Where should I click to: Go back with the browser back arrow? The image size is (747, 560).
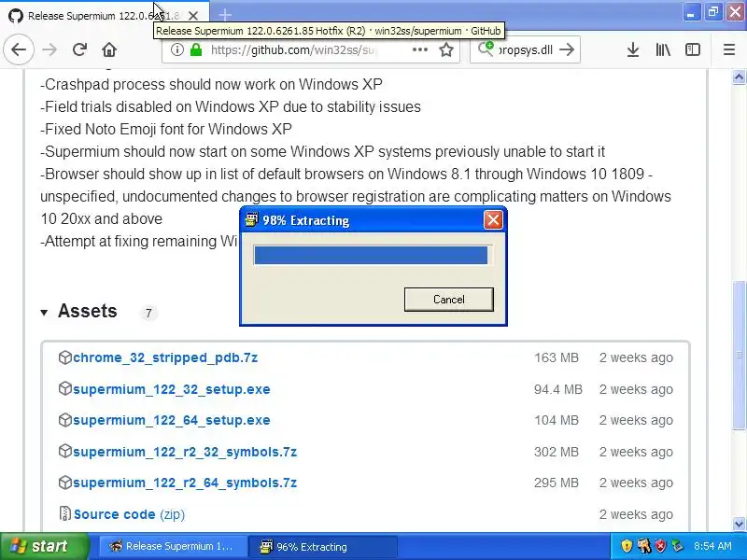pyautogui.click(x=19, y=49)
